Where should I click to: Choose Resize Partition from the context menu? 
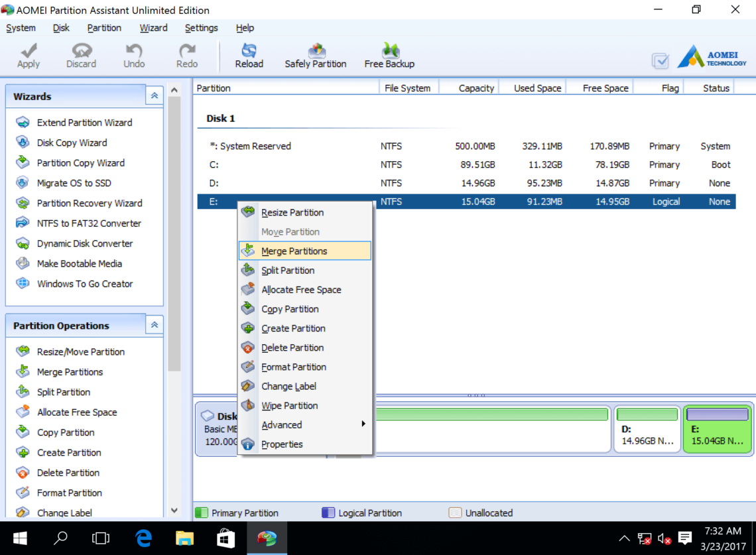[x=305, y=213]
